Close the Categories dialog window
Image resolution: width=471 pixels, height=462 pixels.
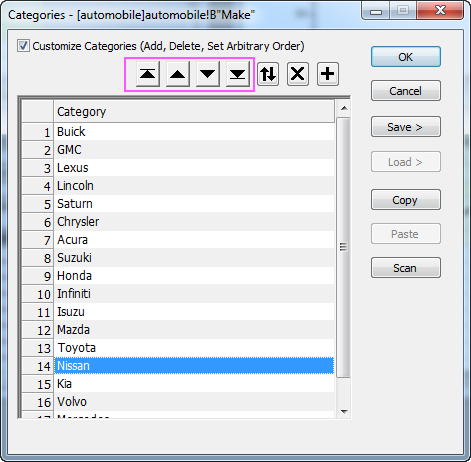pyautogui.click(x=440, y=10)
